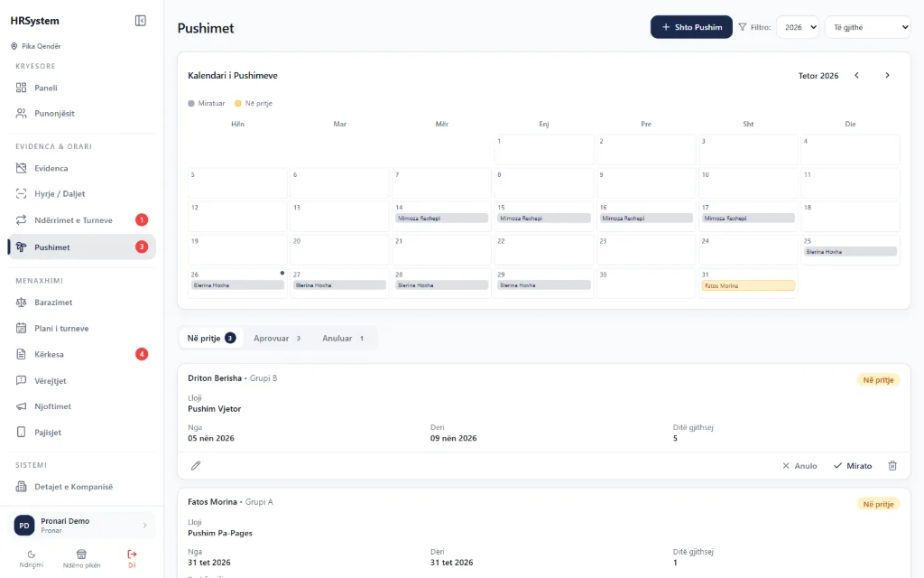Open Njoftimet megaphone icon
924x578 pixels.
[22, 406]
